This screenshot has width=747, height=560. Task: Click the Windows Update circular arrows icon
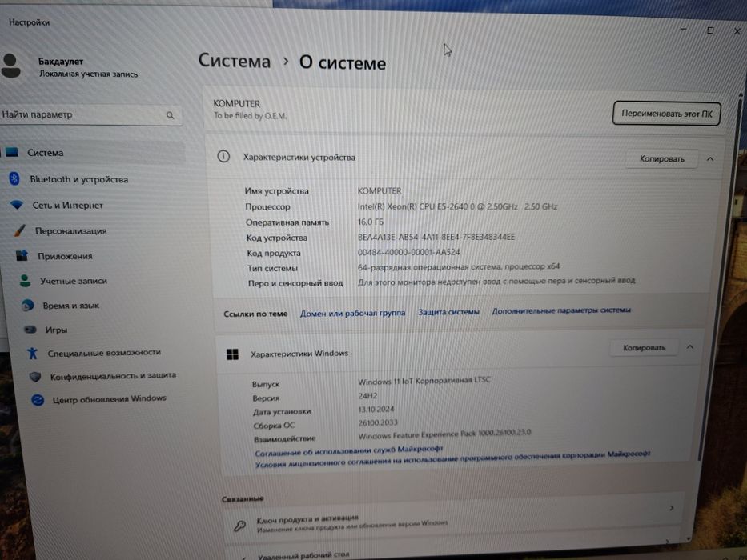pos(38,399)
